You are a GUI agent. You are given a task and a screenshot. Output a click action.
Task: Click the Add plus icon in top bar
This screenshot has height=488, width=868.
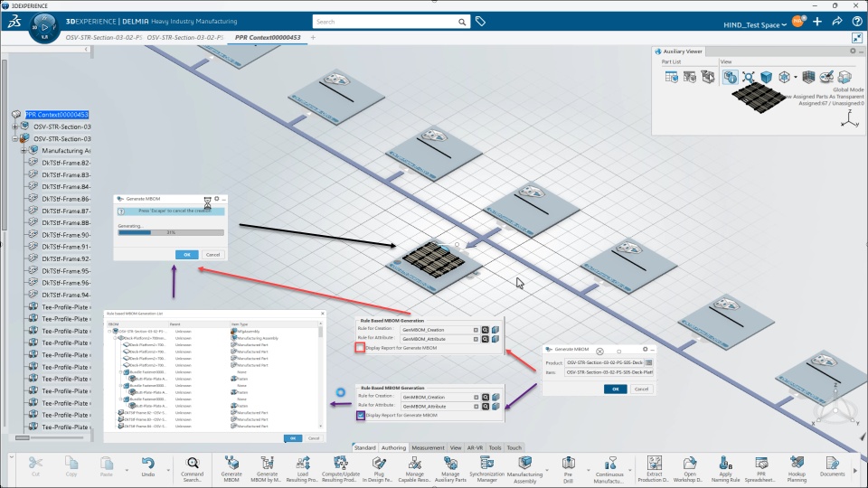tap(817, 22)
